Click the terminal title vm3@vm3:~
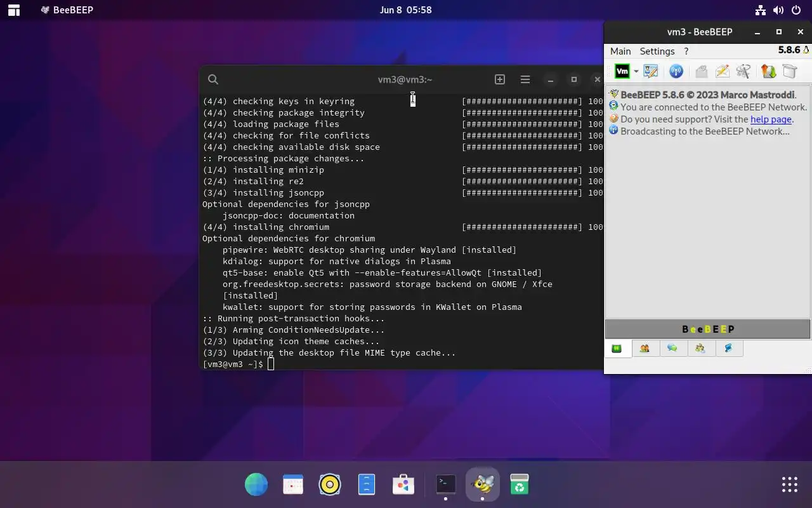The height and width of the screenshot is (508, 812). coord(405,79)
